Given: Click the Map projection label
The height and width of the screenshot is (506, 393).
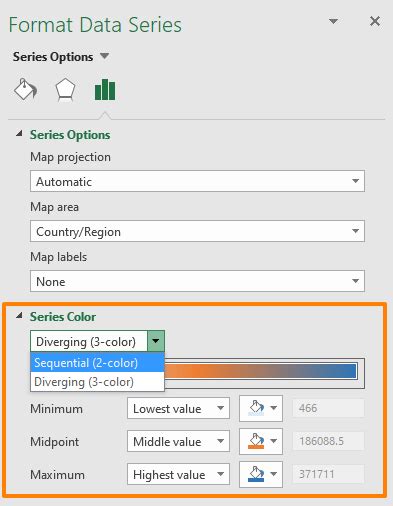Looking at the screenshot, I should click(x=70, y=157).
